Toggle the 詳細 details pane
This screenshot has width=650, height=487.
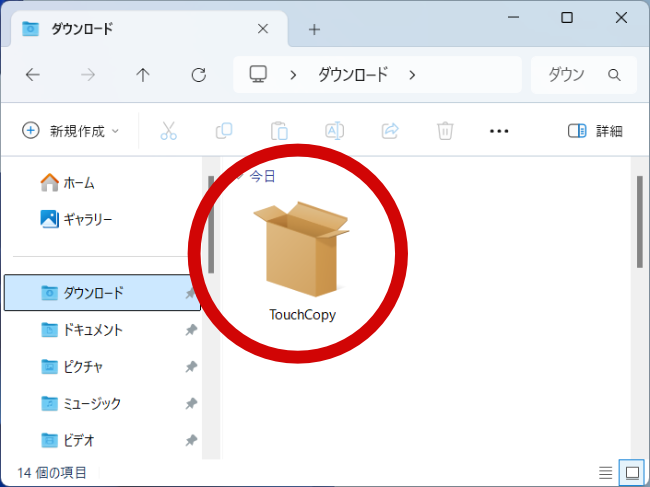pyautogui.click(x=595, y=131)
